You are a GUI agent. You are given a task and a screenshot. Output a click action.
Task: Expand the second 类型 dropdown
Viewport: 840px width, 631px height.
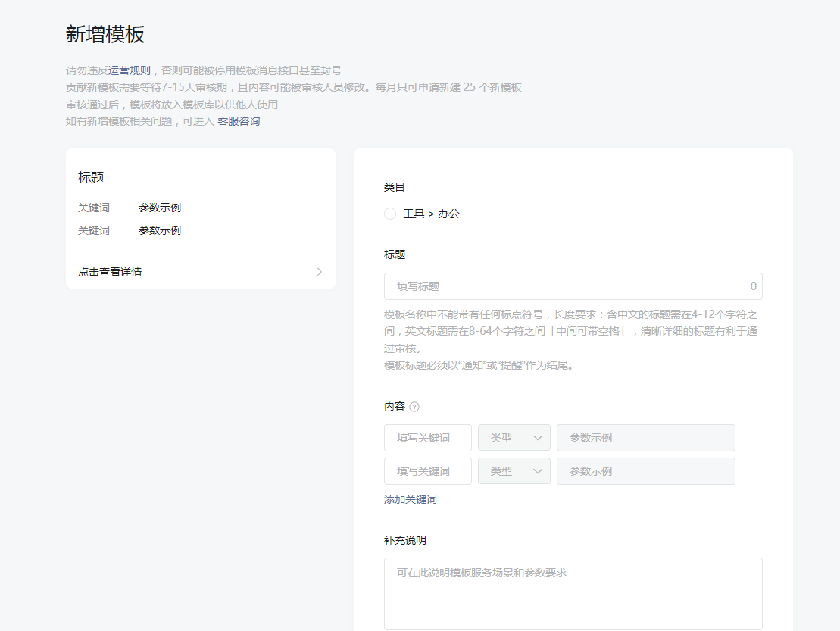pyautogui.click(x=514, y=471)
